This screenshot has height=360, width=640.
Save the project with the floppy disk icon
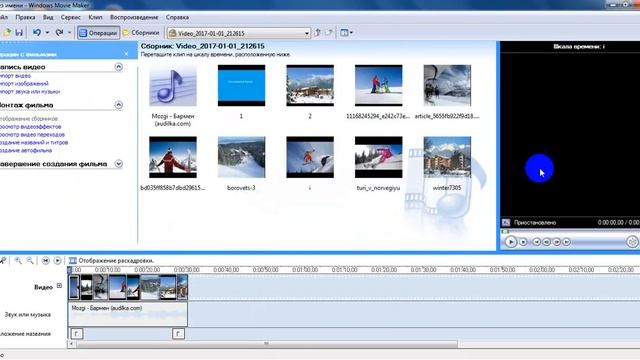[19, 33]
